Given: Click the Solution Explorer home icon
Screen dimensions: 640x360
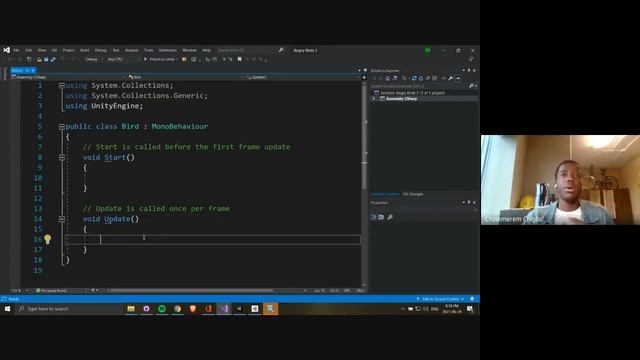Looking at the screenshot, I should point(388,78).
